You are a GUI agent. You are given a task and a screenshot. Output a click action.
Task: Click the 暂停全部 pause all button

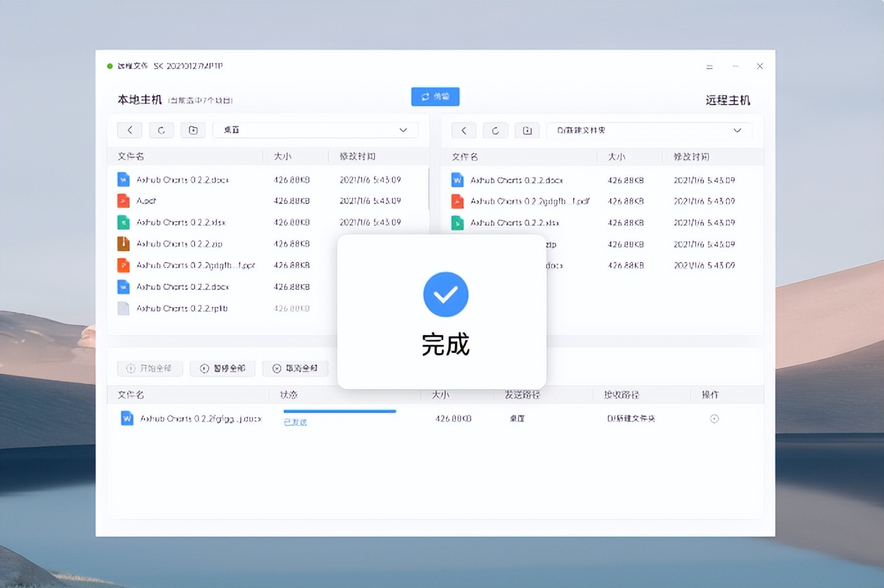pyautogui.click(x=222, y=368)
